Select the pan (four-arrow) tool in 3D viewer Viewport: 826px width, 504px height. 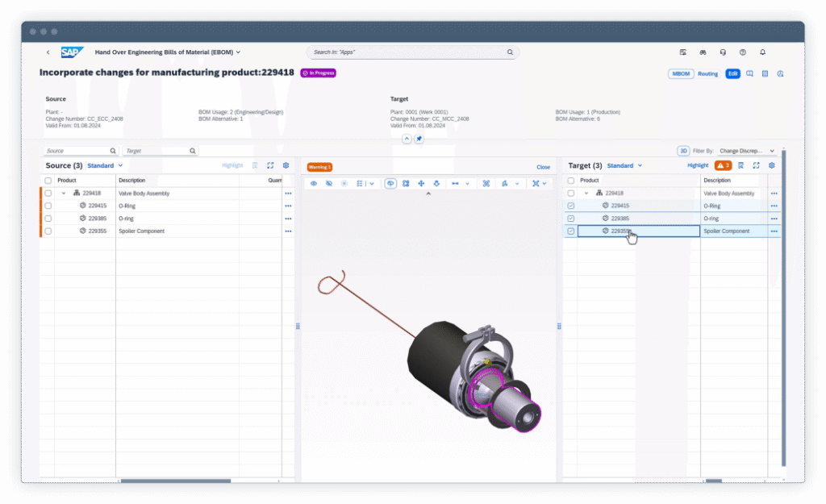click(x=421, y=183)
